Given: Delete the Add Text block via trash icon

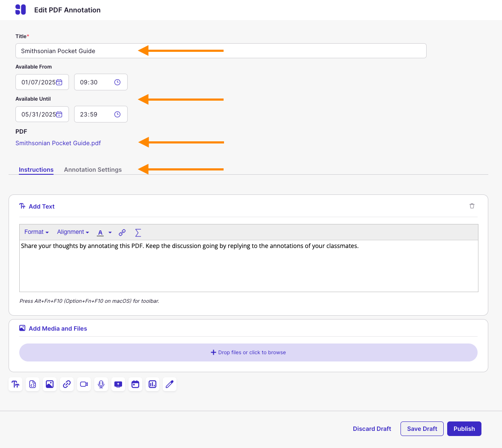Looking at the screenshot, I should coord(472,206).
